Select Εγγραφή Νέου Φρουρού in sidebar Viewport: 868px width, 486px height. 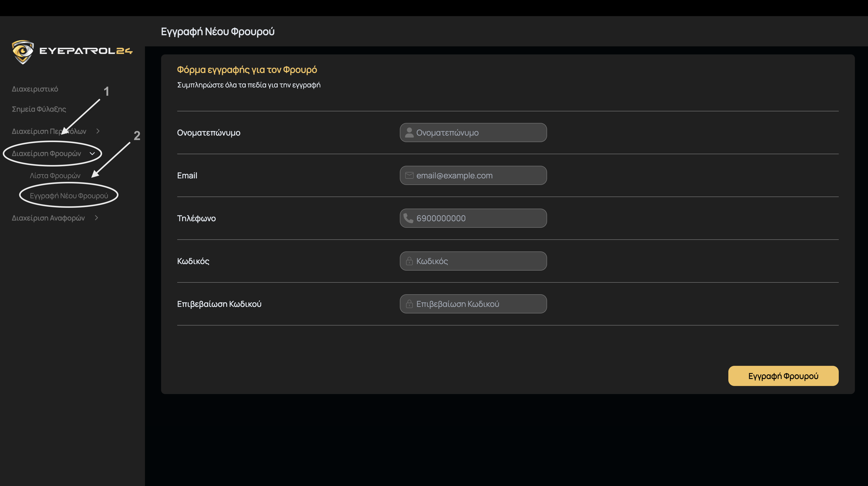[x=69, y=196]
